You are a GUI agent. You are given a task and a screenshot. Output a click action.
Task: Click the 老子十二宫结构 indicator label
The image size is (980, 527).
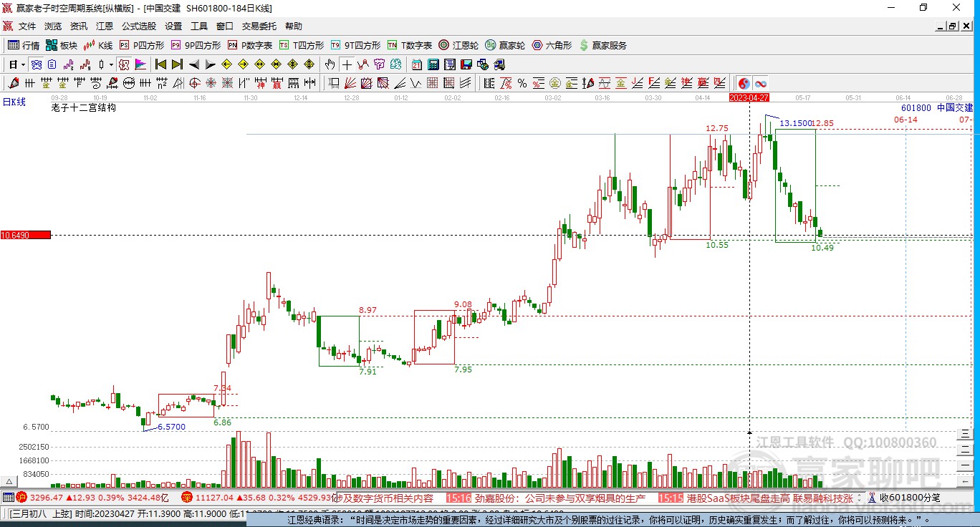pyautogui.click(x=84, y=108)
